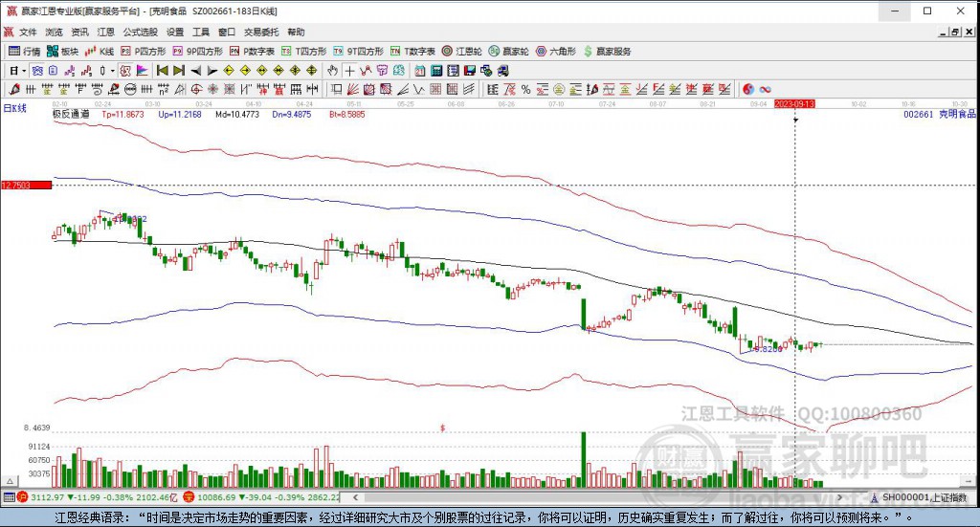
Task: Open 江恩轮 Gann wheel
Action: point(462,52)
